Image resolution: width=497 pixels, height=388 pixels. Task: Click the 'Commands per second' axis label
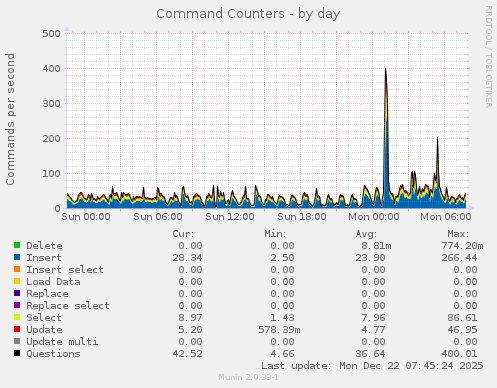coord(10,119)
